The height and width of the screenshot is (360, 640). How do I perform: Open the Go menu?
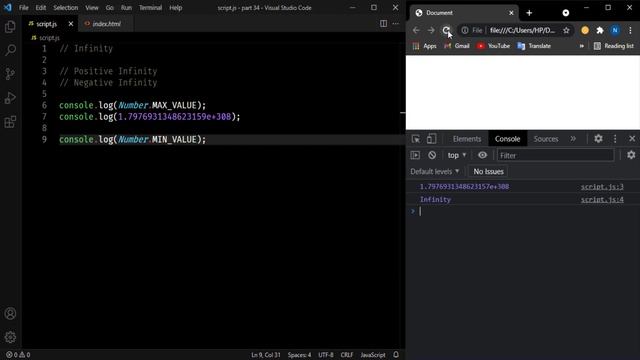pos(109,8)
